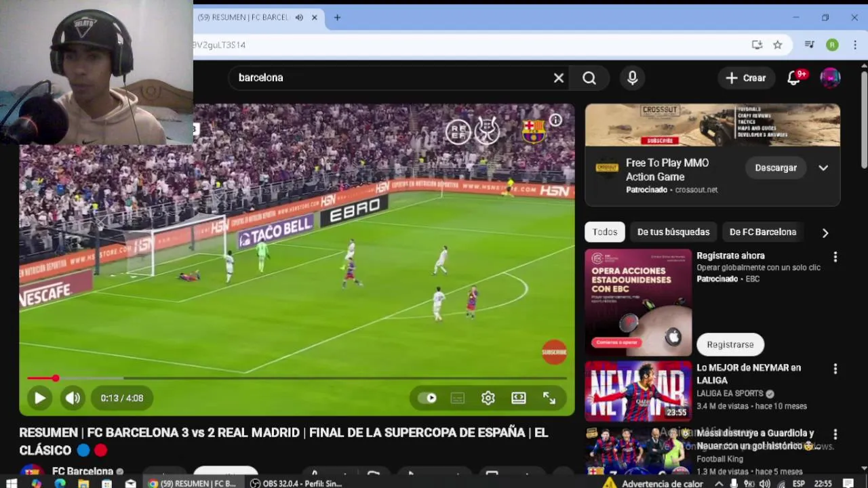The width and height of the screenshot is (868, 488).
Task: Click the red Subscribe watermark on video
Action: (x=554, y=352)
